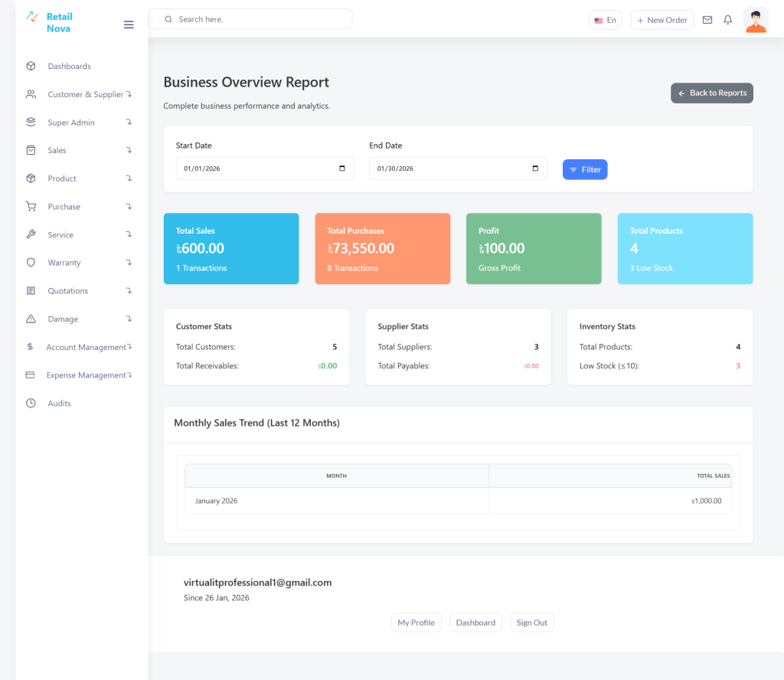
Task: Expand the Sales submenu arrow
Action: [129, 151]
